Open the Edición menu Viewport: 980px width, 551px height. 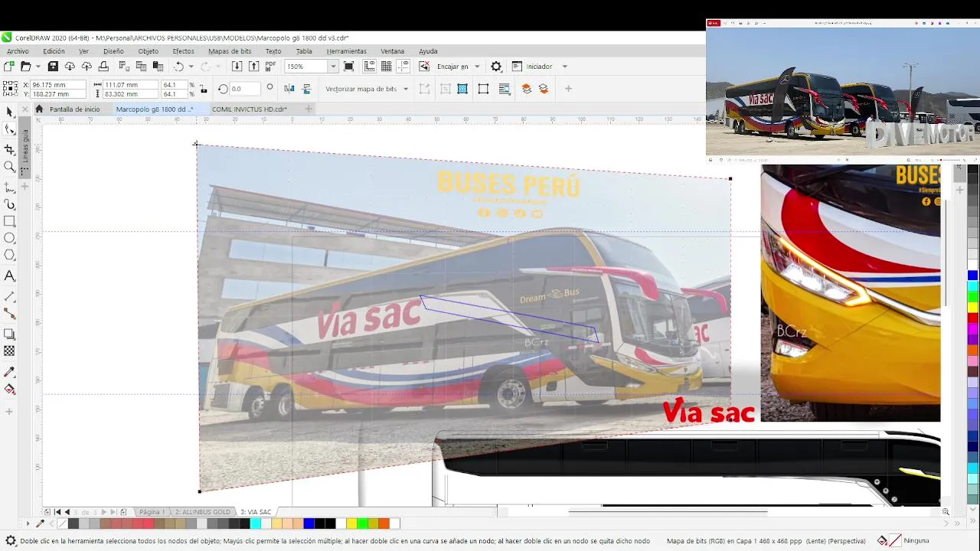tap(54, 51)
